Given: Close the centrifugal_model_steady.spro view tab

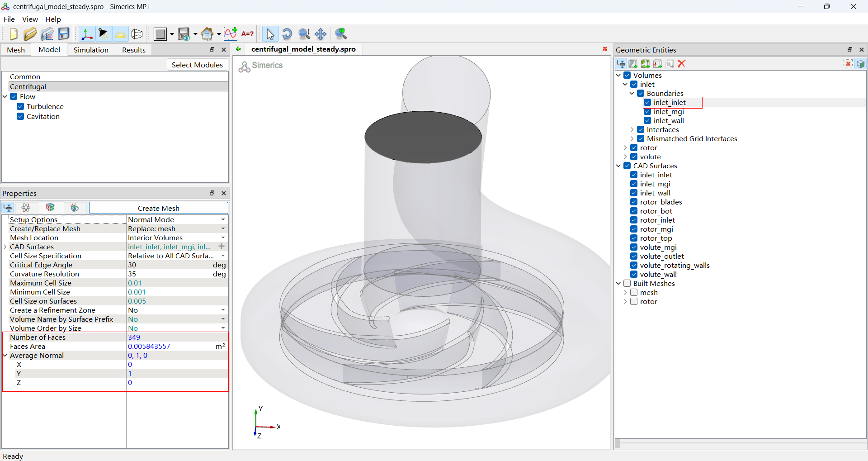Looking at the screenshot, I should (x=605, y=49).
